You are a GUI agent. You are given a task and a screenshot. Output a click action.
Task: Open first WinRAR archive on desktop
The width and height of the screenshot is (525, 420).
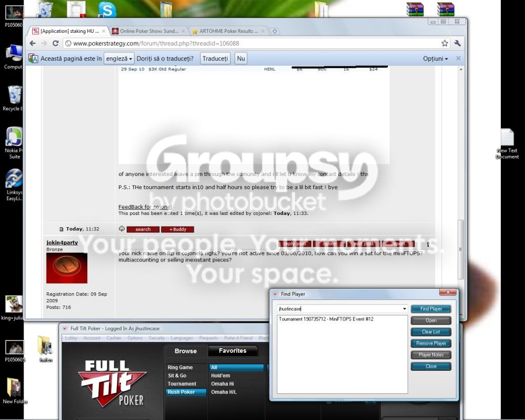pos(415,9)
